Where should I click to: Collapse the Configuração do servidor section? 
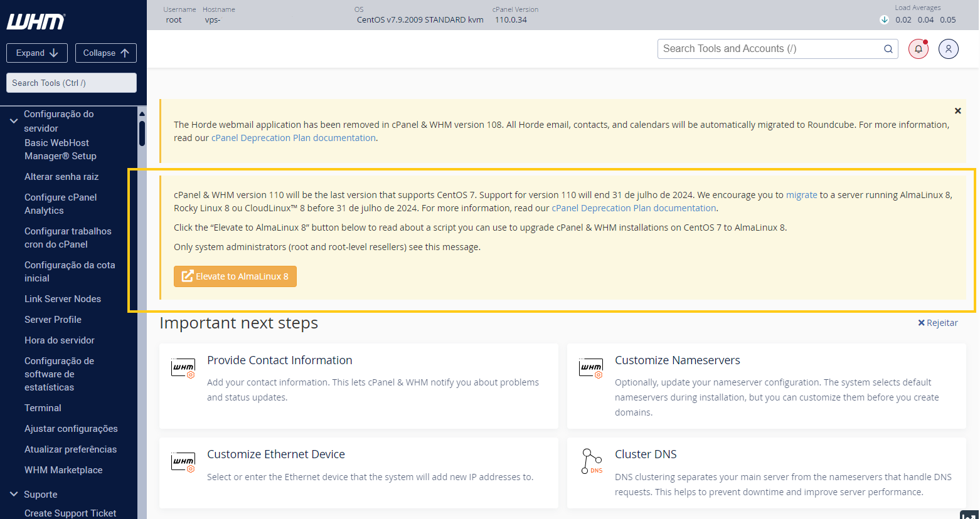pyautogui.click(x=14, y=120)
